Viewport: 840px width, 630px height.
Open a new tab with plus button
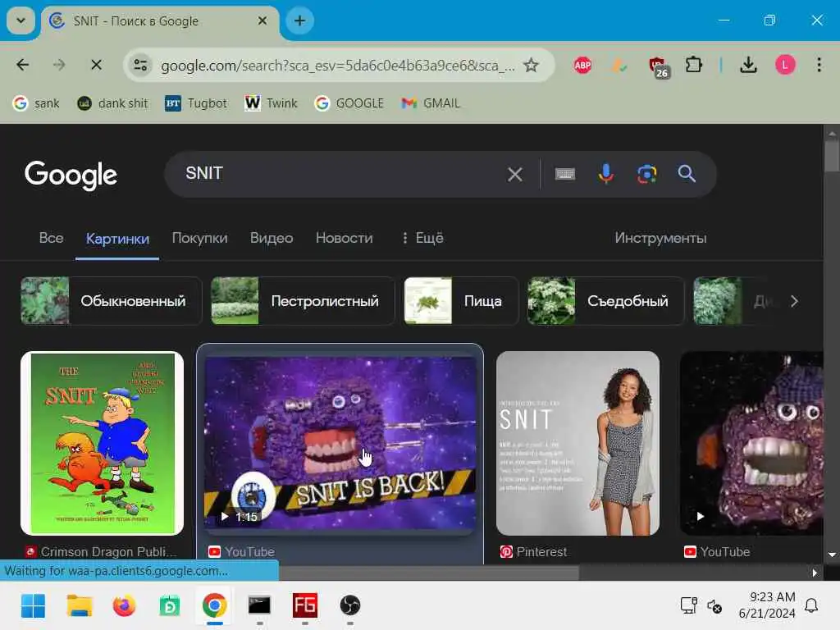click(300, 21)
